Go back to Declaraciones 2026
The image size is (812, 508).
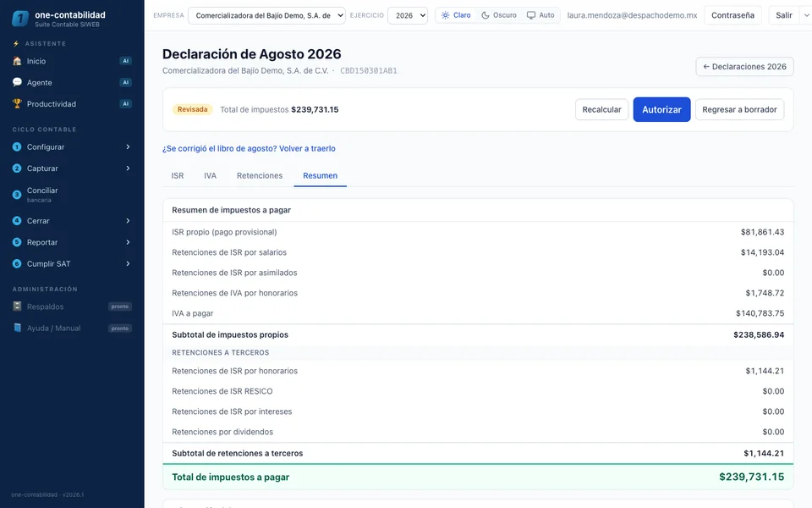pyautogui.click(x=744, y=66)
